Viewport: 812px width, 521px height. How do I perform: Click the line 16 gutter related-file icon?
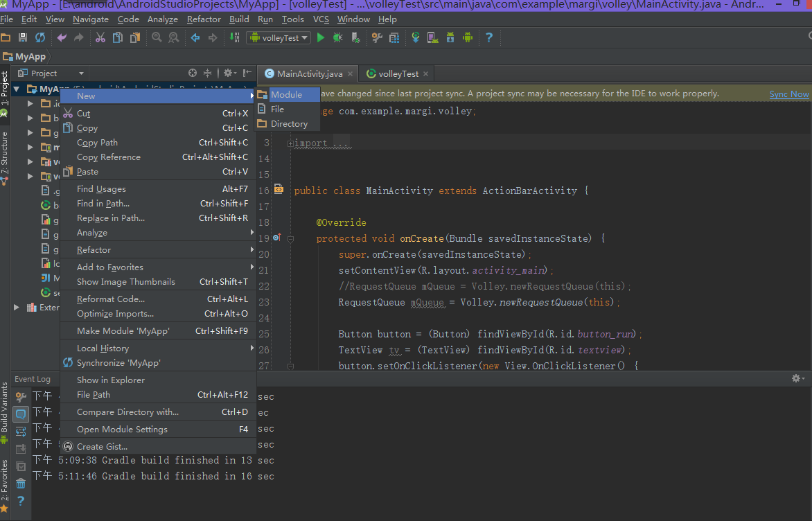[279, 189]
